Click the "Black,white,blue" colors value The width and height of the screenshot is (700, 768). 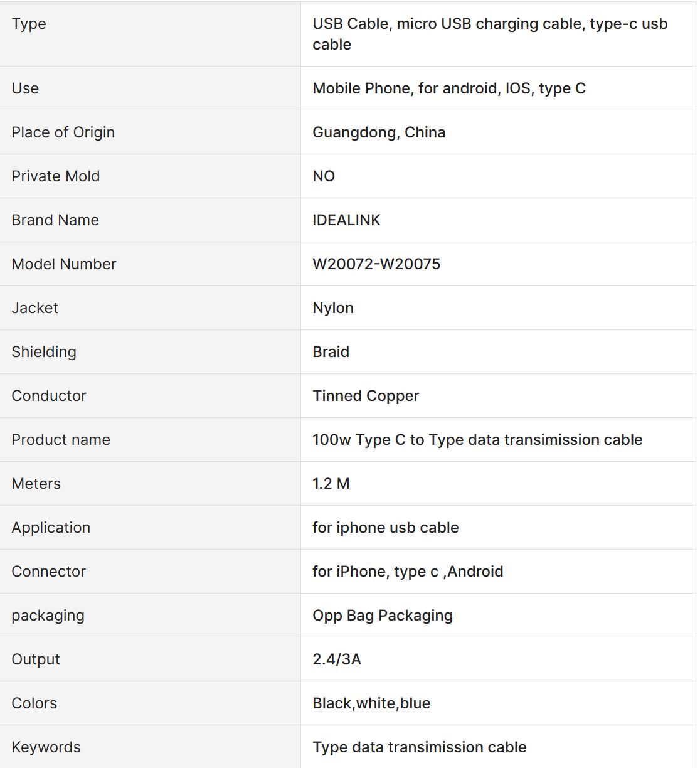click(371, 703)
